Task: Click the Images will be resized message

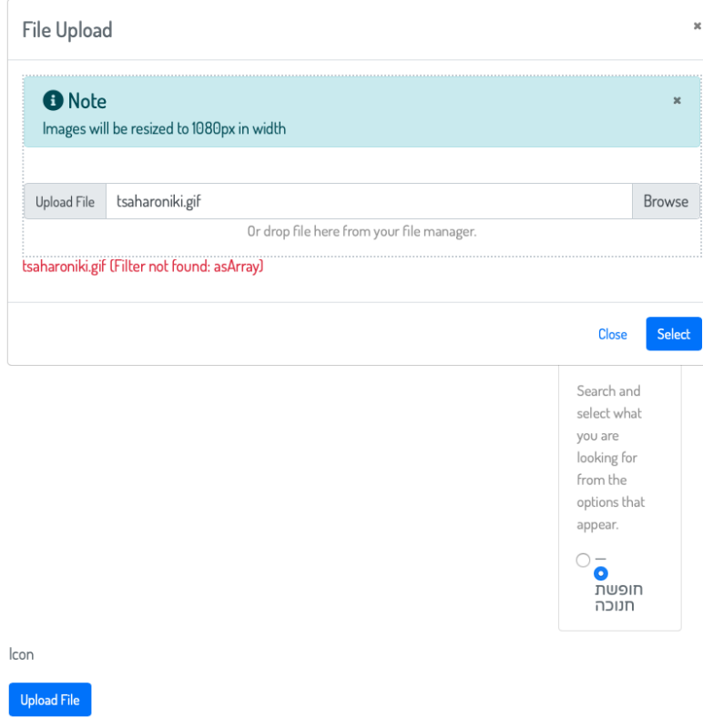Action: coord(164,128)
